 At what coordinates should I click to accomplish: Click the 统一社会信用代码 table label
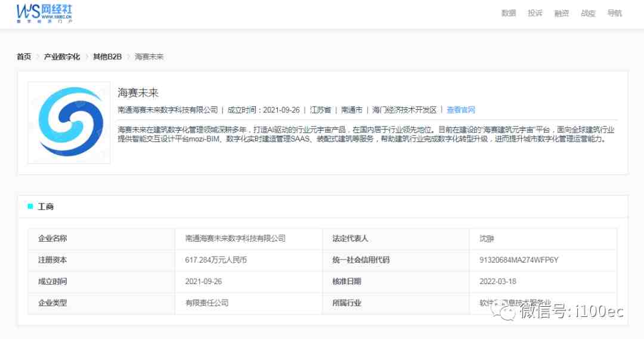pyautogui.click(x=361, y=260)
